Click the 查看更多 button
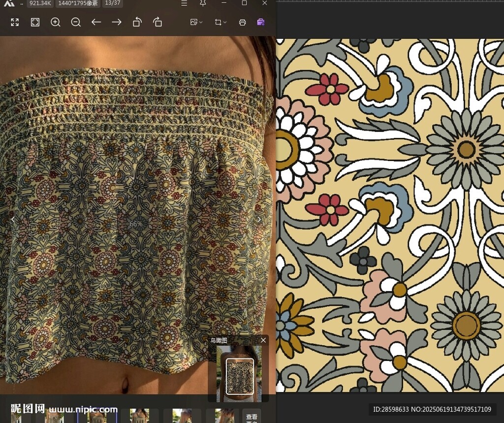504x423 pixels. point(252,416)
